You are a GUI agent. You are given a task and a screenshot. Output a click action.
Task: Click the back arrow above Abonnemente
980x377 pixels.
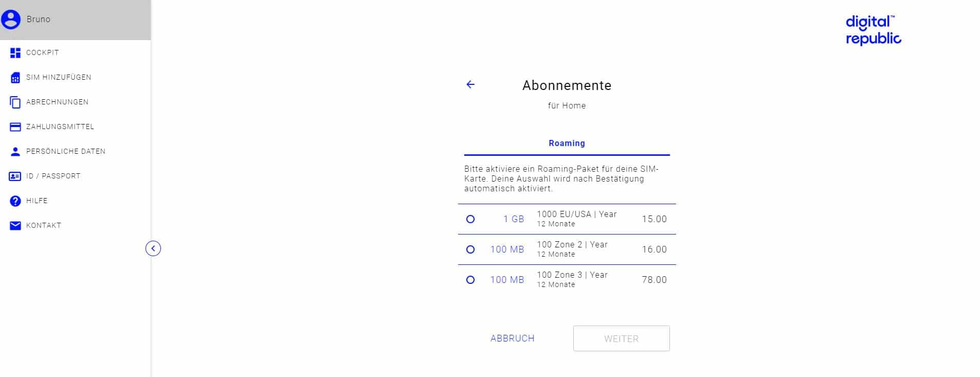point(470,84)
